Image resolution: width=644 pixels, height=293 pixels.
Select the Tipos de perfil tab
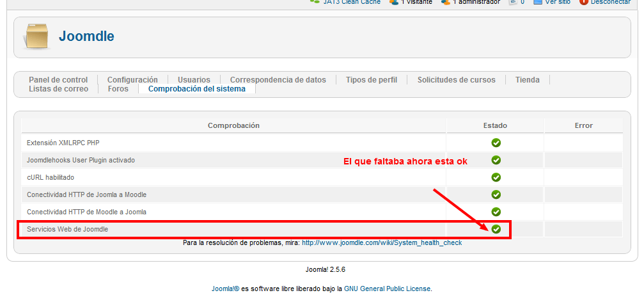(x=372, y=80)
